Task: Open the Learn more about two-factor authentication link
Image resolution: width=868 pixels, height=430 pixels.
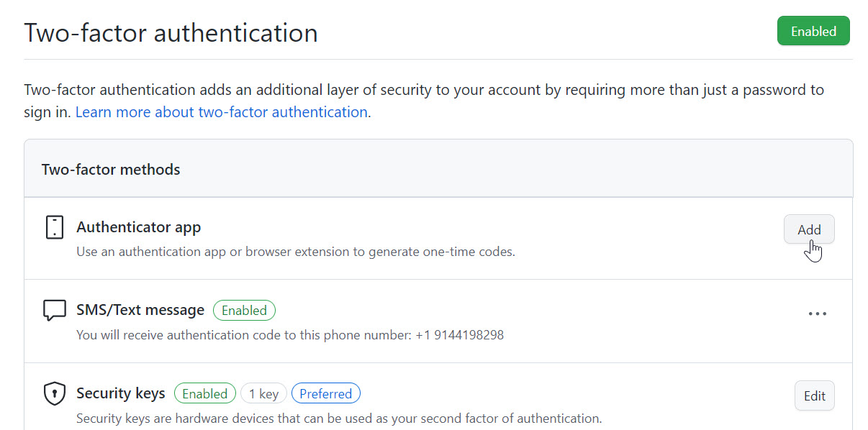Action: (222, 111)
